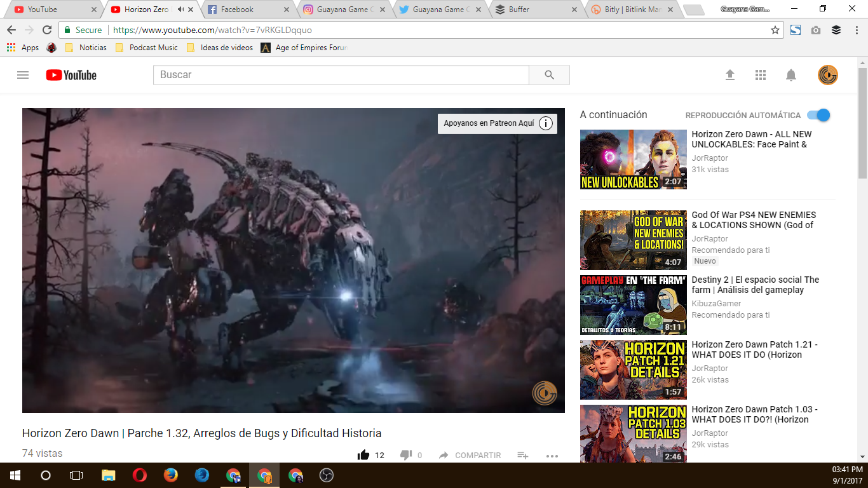The width and height of the screenshot is (868, 488).
Task: Open Age of Empires Forum bookmark
Action: 304,48
